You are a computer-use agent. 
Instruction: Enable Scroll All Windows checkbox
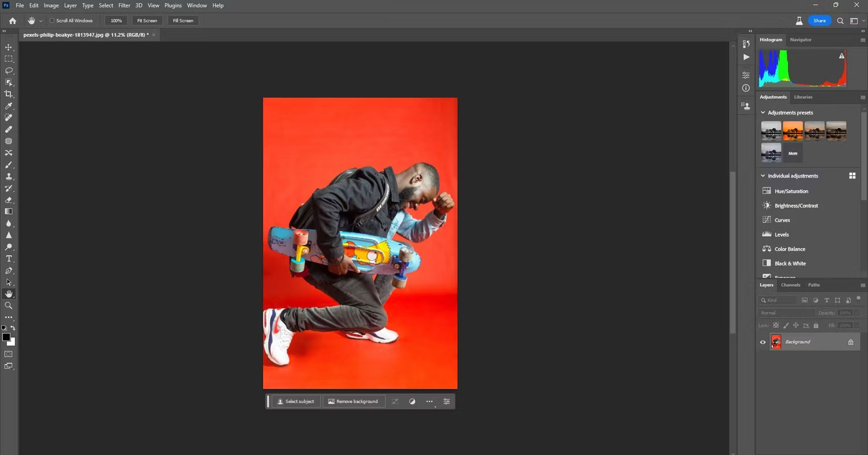click(x=52, y=21)
